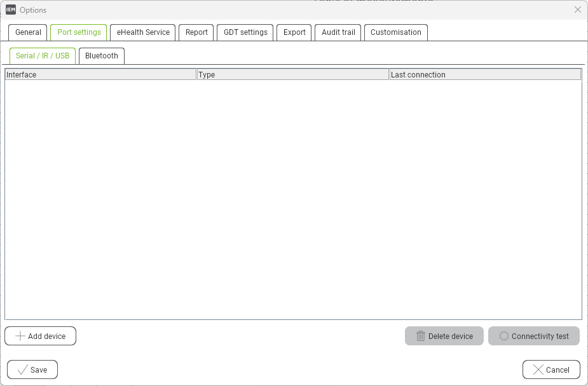The image size is (588, 386).
Task: Click the IEM logo in title bar
Action: point(11,10)
